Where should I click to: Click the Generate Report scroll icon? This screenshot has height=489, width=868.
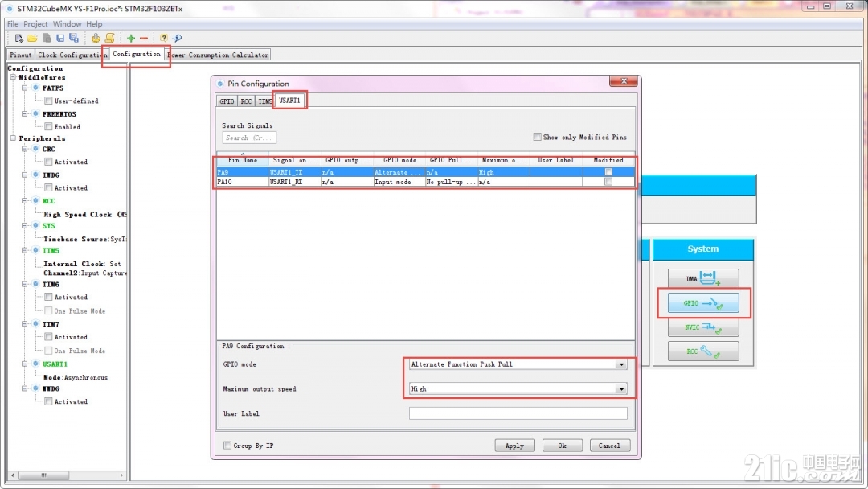point(109,39)
